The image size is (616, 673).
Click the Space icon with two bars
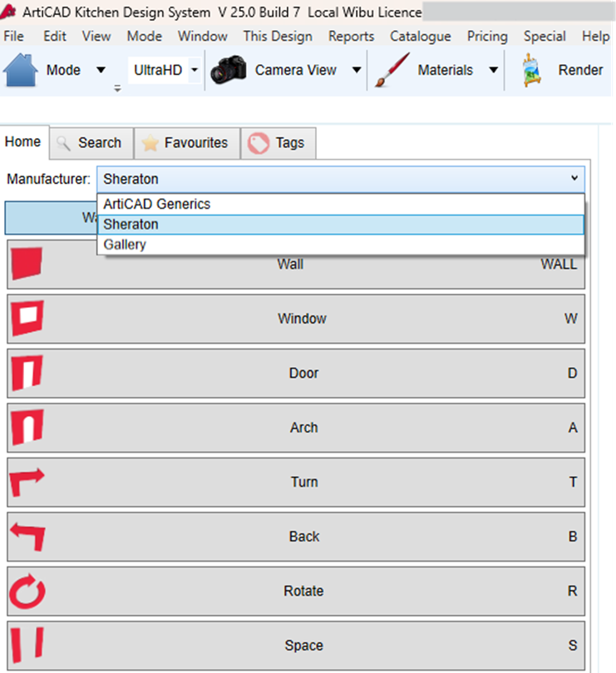point(27,646)
